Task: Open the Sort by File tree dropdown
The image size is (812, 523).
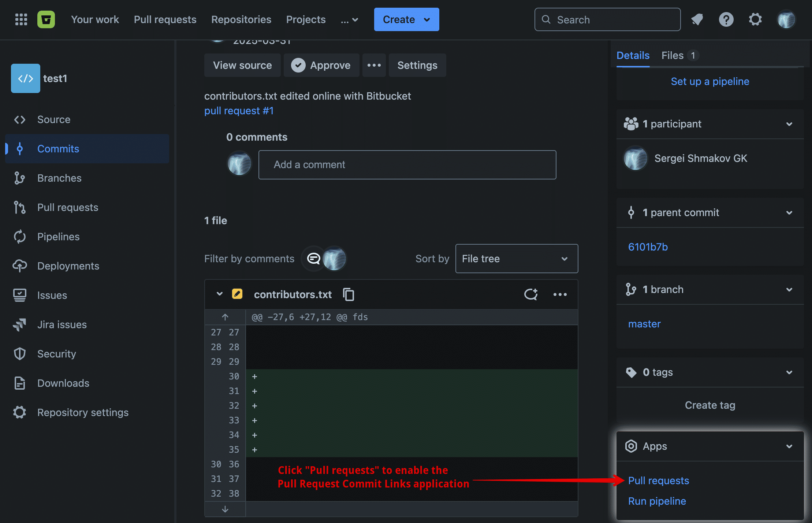Action: coord(516,259)
